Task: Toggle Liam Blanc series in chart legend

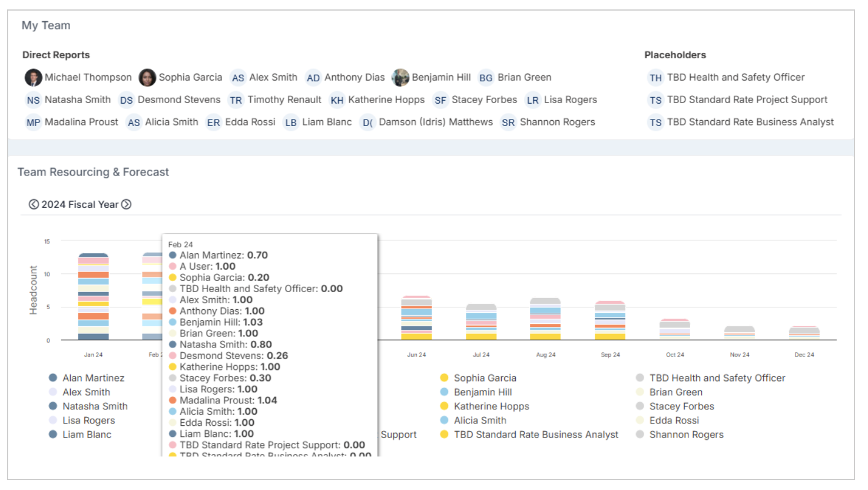Action: pos(80,435)
